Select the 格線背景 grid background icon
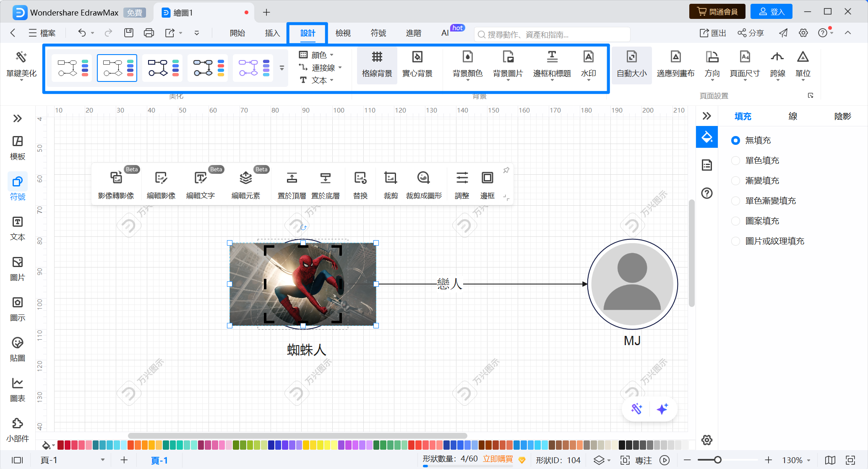This screenshot has width=868, height=469. tap(377, 65)
